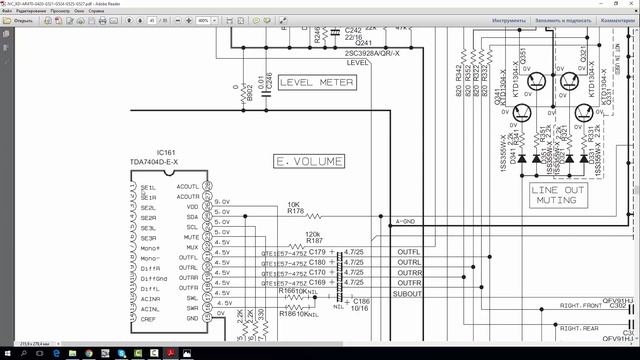Click the 400% zoom value field

click(x=203, y=20)
